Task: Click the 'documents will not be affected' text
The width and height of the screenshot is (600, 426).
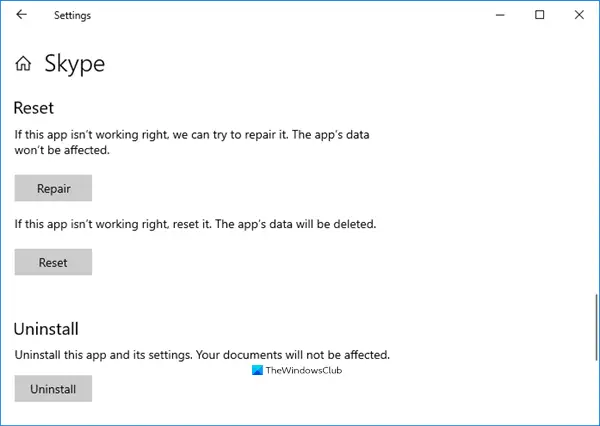Action: tap(201, 354)
